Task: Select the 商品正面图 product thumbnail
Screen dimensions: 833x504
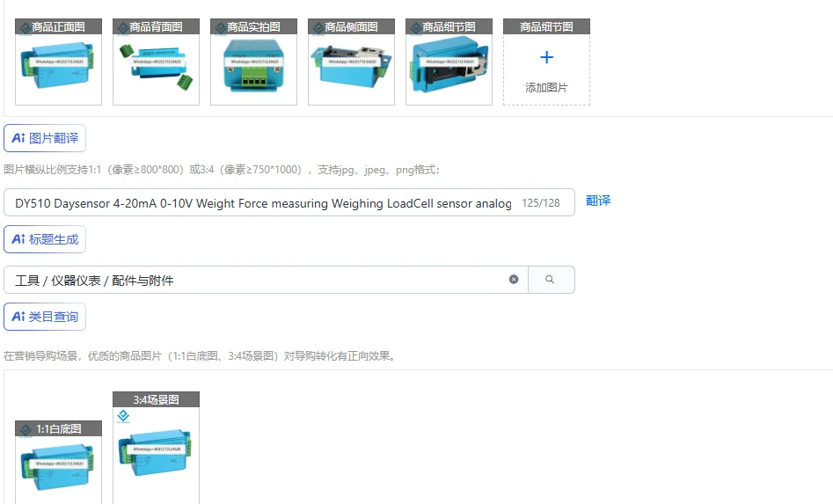Action: [x=58, y=62]
